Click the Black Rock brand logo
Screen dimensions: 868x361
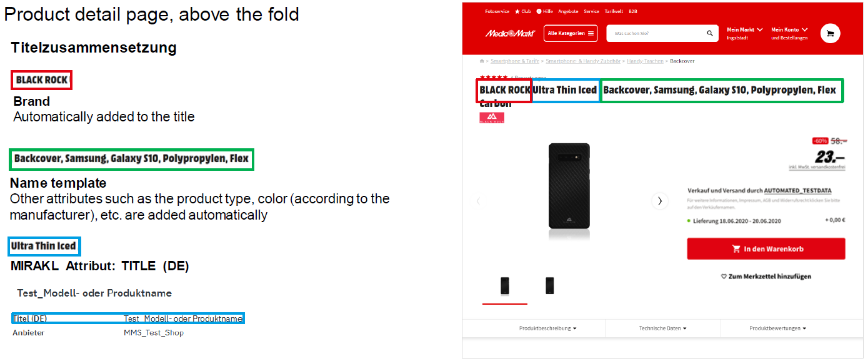[492, 118]
